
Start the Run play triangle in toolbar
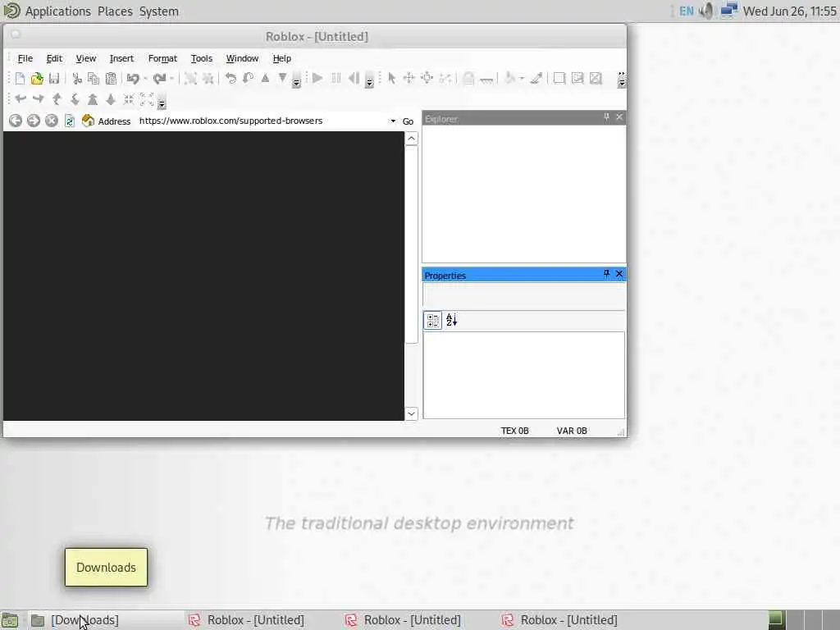click(x=317, y=78)
